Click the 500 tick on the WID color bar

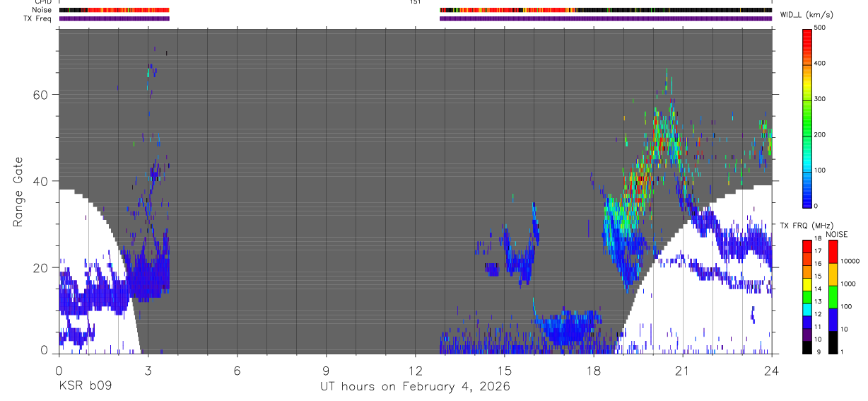[820, 28]
